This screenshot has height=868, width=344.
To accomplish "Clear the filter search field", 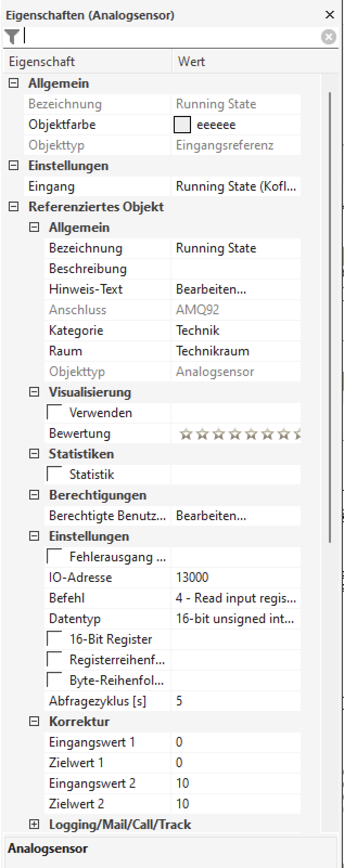I will [x=328, y=37].
